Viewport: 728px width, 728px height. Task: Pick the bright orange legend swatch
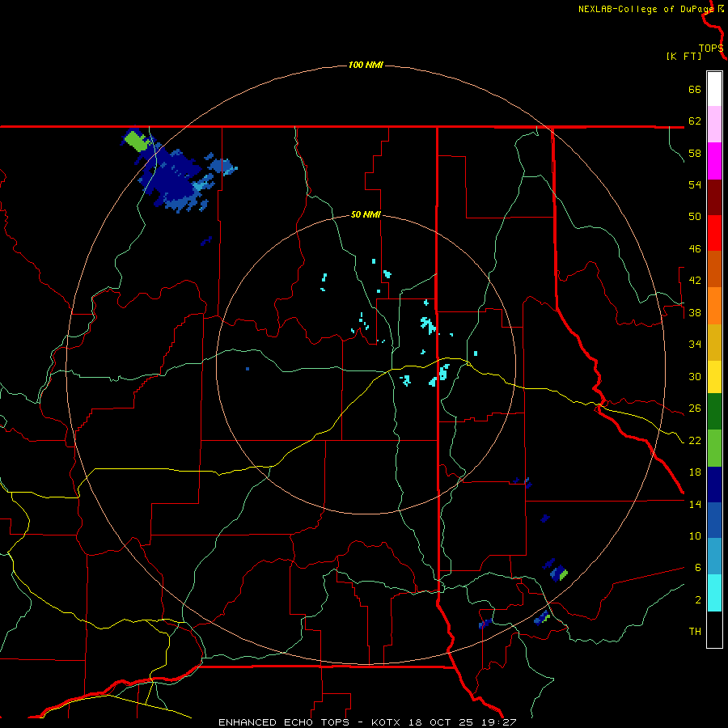(x=714, y=306)
